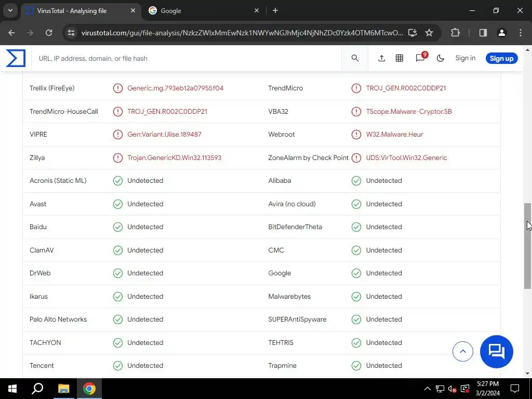Click the green check icon for Malwarebytes
This screenshot has width=532, height=399.
pos(356,296)
